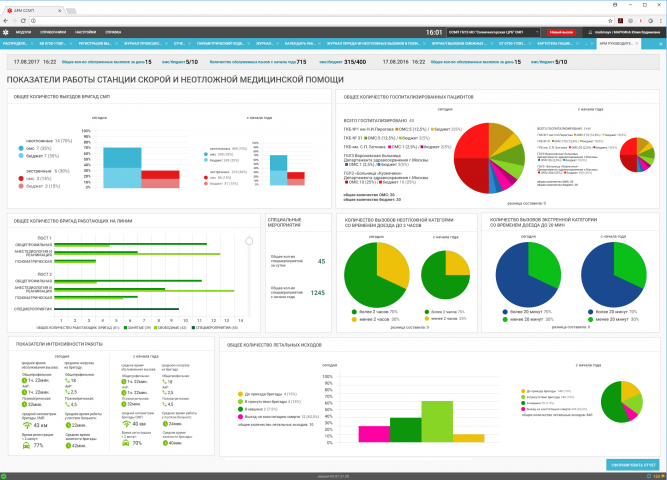Click the green 'менее 20 минут' legend dot today
Screen dimensions: 667x480
(x=505, y=319)
